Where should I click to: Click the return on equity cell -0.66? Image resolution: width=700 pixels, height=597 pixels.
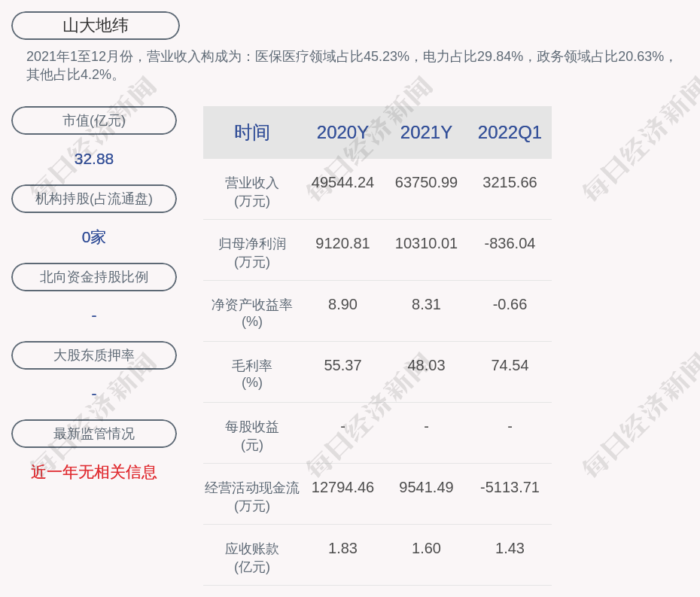[x=510, y=305]
